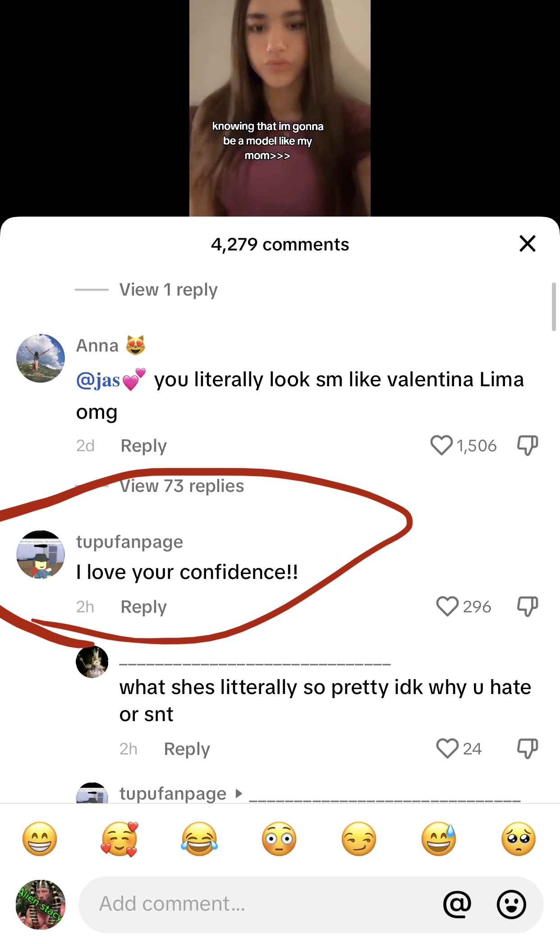Expand View 73 replies
Viewport: 560px width, 944px height.
182,486
